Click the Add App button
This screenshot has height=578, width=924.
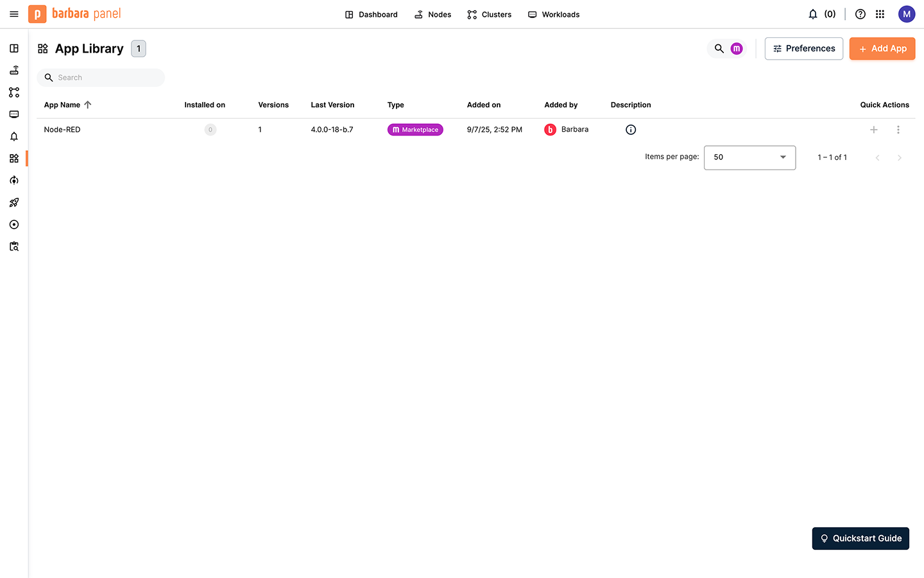[x=882, y=49]
